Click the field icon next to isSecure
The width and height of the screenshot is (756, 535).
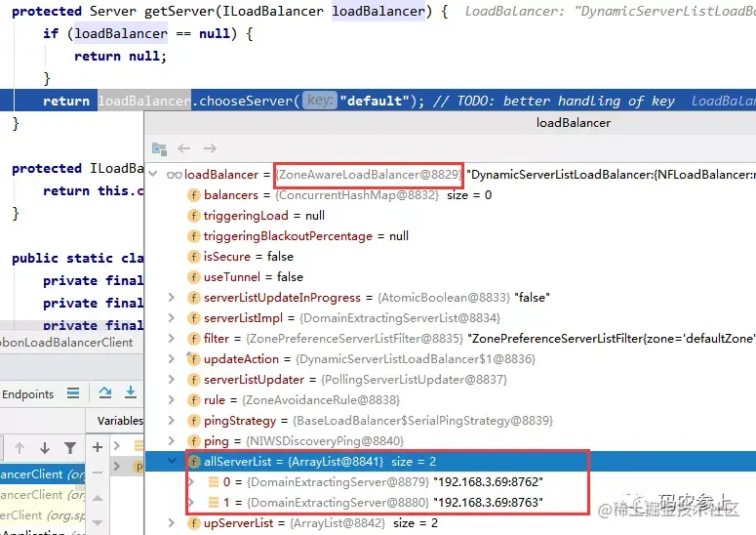pyautogui.click(x=193, y=256)
